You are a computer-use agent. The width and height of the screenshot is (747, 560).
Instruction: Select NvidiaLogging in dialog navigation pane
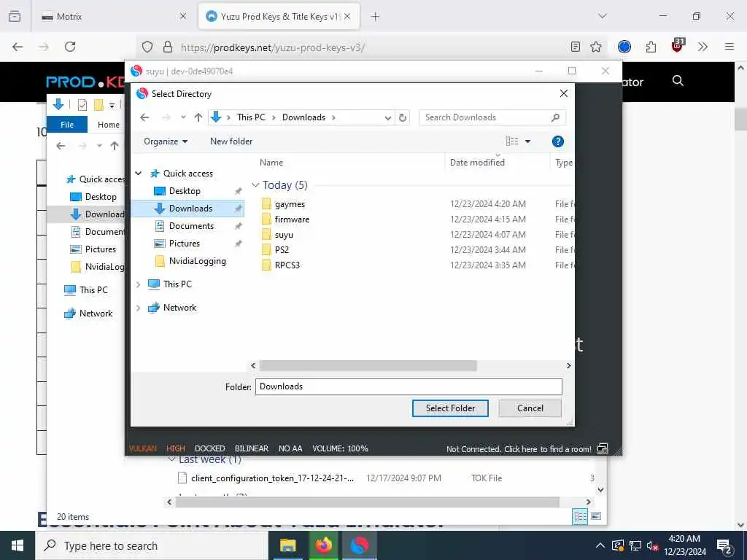[197, 261]
